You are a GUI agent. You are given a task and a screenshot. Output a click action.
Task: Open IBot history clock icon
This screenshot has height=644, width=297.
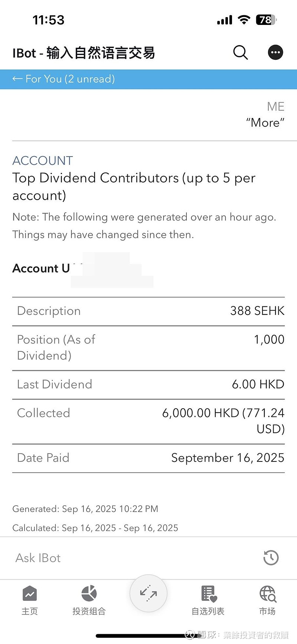pos(271,558)
